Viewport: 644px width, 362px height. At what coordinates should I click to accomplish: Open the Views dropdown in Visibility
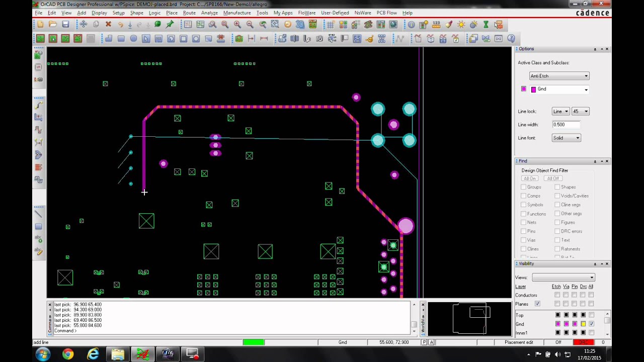click(563, 278)
